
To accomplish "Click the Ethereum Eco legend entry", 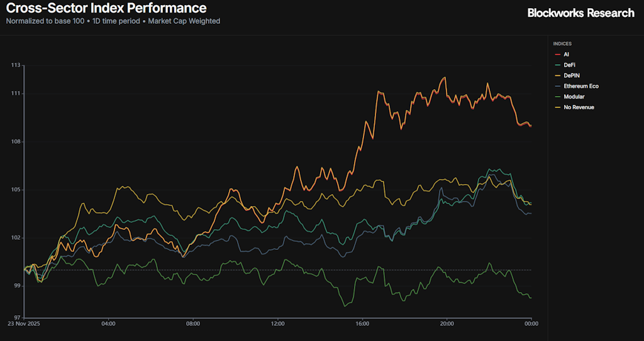I will (580, 86).
